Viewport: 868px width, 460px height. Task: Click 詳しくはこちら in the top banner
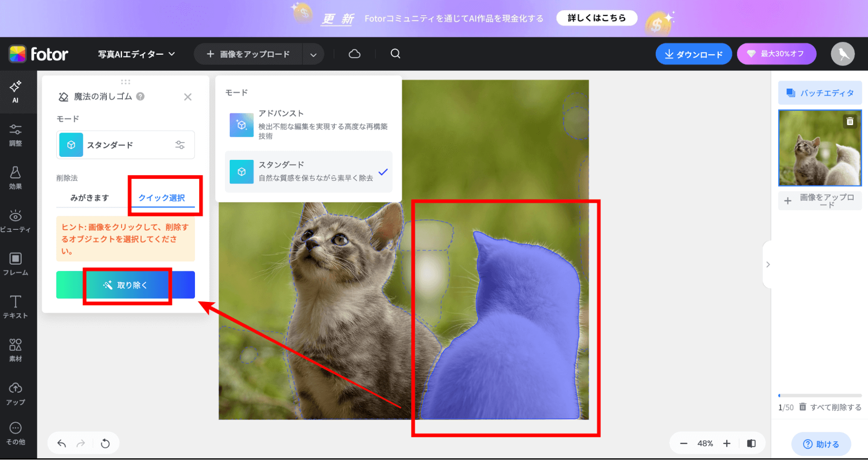point(596,18)
